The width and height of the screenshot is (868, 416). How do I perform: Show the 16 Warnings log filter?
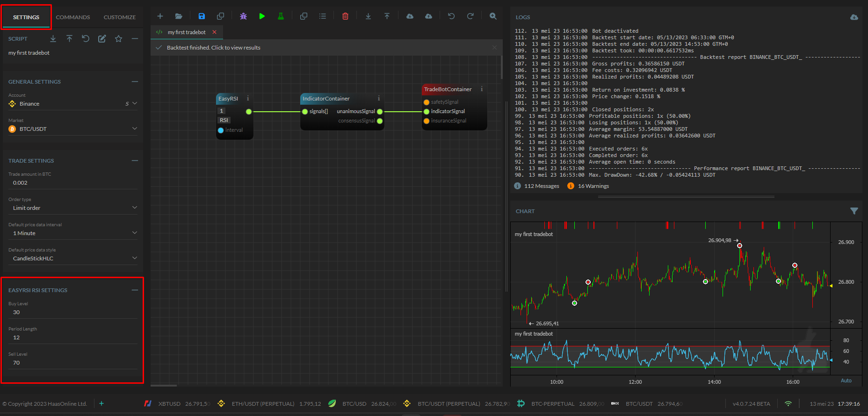click(588, 186)
